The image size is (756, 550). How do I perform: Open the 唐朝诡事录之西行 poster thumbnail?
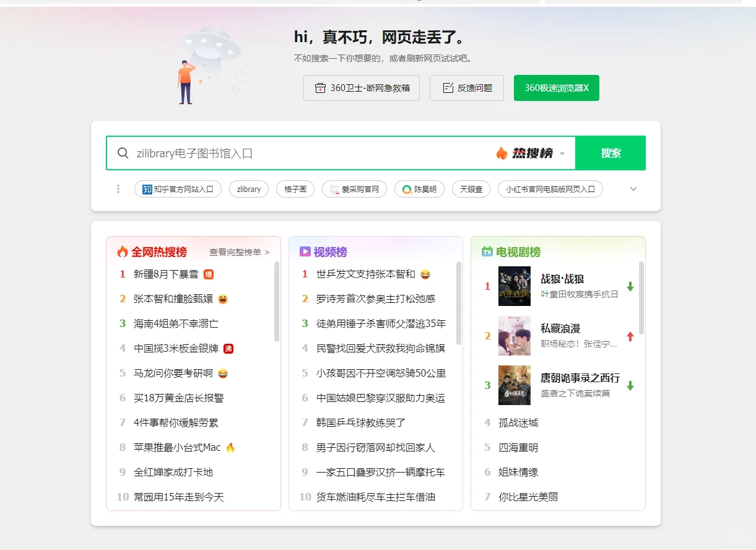[515, 385]
